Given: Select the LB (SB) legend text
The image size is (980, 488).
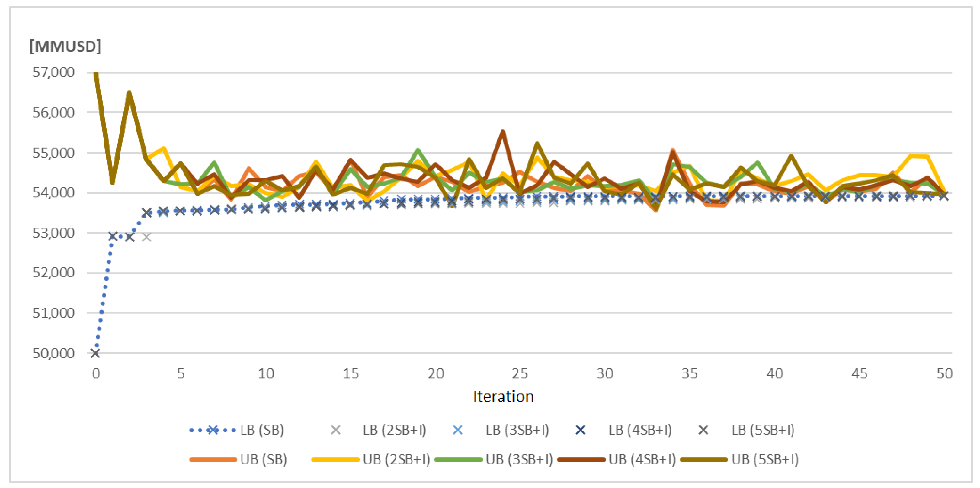Looking at the screenshot, I should tap(262, 430).
